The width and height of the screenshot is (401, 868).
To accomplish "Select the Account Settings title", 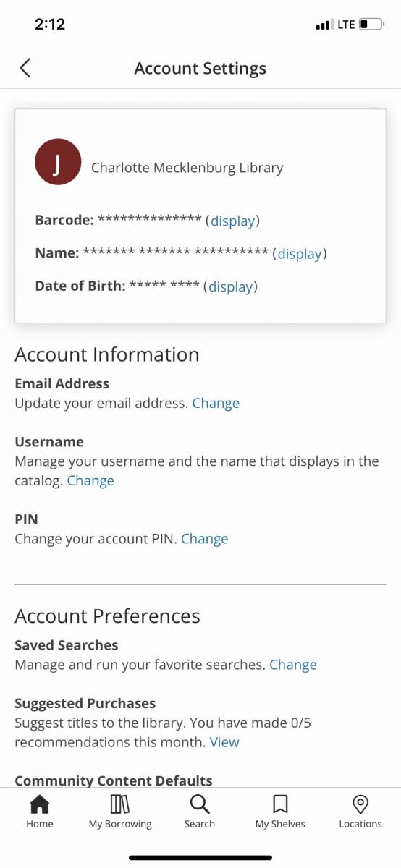I will coord(200,69).
